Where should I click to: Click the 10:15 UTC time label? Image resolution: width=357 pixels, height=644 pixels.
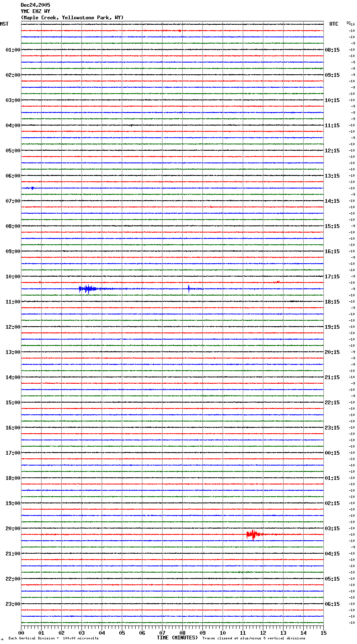tap(332, 100)
